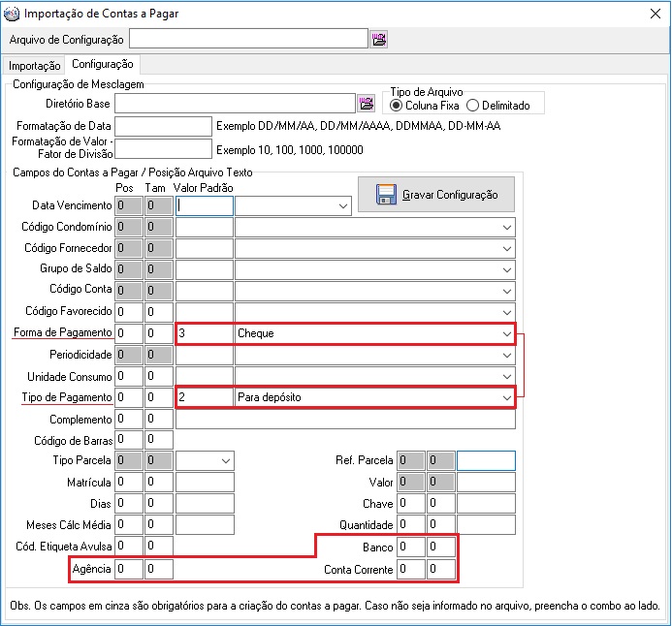Select the Coluna Fixa radio option
The width and height of the screenshot is (672, 626).
[x=396, y=105]
